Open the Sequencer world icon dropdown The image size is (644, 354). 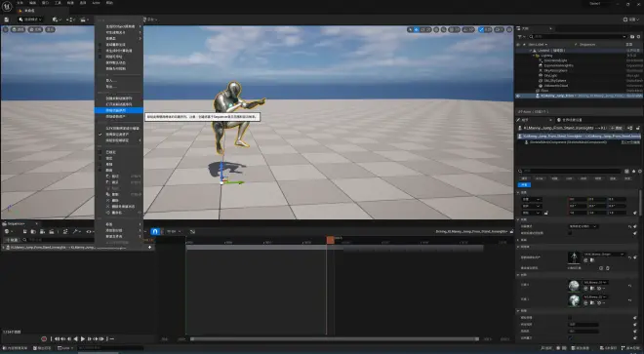pos(8,232)
